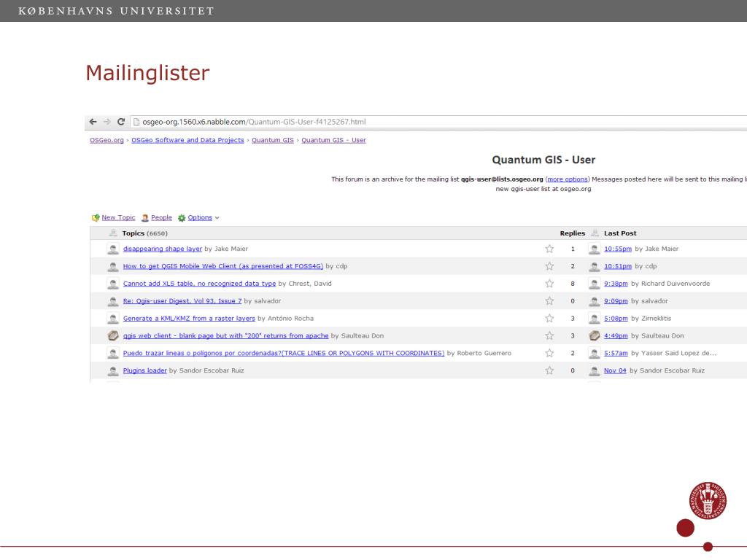Screen dimensions: 747x560
Task: Click Roberto Guerrero's avatar beside Puedo trazar topic
Action: coord(113,353)
